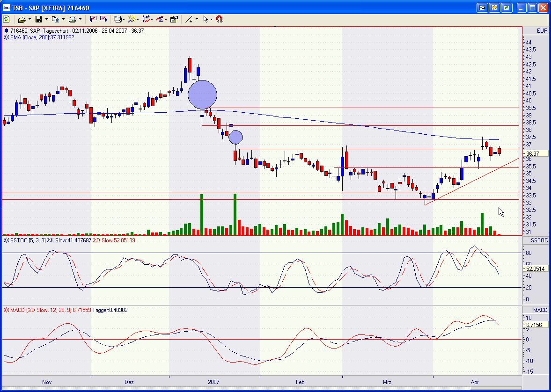Click the yellow star favorites icon in title bar
Image resolution: width=551 pixels, height=392 pixels.
(495, 8)
